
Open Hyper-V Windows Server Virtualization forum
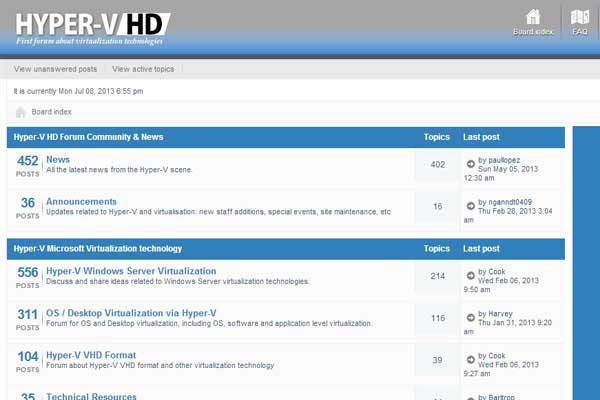click(131, 271)
